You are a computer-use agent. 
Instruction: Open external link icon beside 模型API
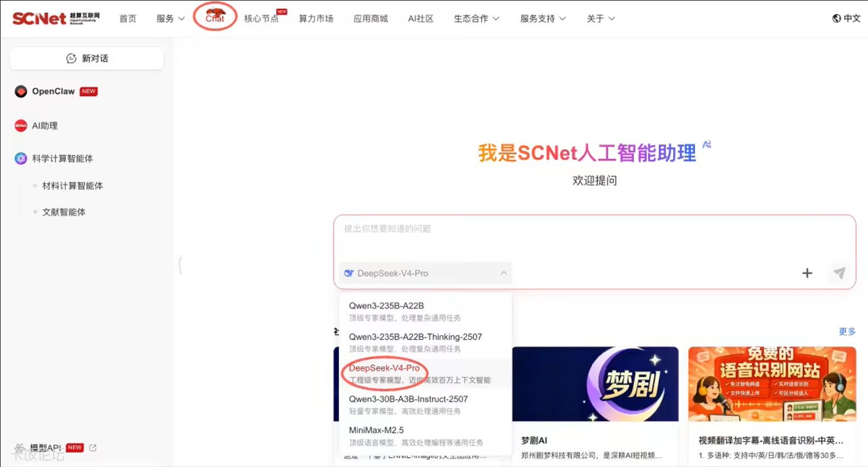pos(93,448)
